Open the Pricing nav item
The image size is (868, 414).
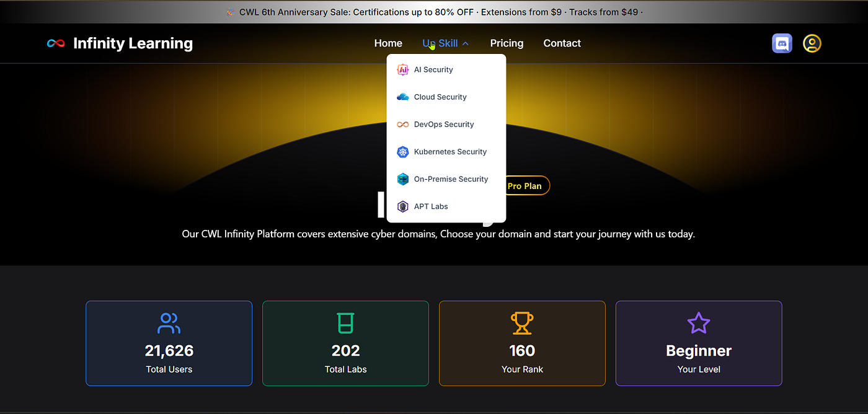pos(507,43)
